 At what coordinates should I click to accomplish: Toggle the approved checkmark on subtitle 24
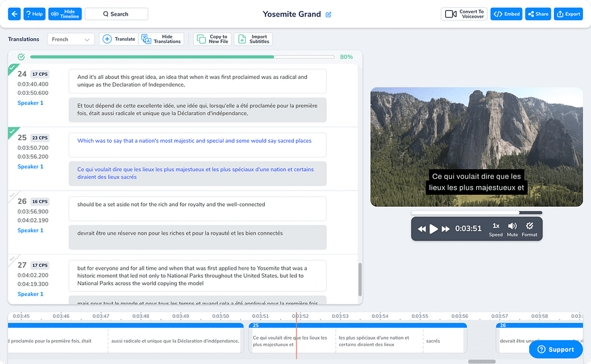click(12, 68)
